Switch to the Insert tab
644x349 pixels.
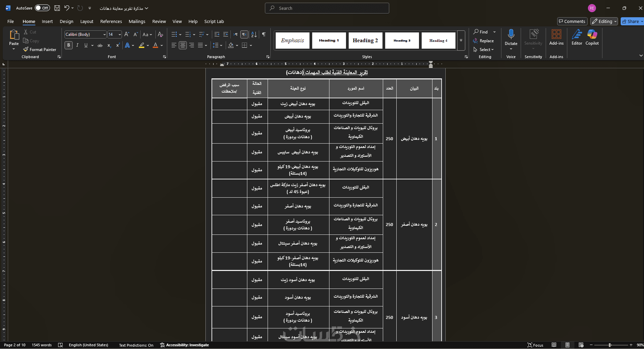point(47,21)
